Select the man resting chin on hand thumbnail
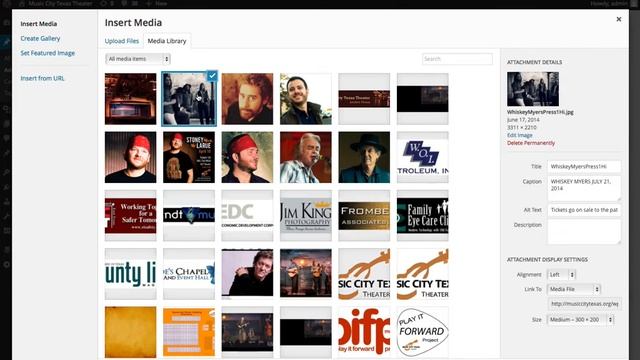This screenshot has width=640, height=360. point(247,274)
